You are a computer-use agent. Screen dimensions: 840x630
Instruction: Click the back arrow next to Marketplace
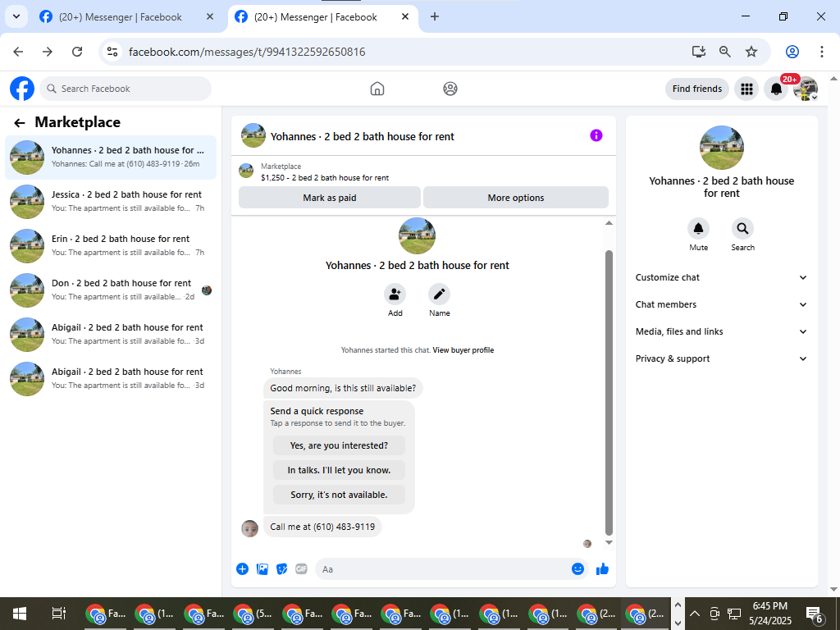pyautogui.click(x=20, y=123)
